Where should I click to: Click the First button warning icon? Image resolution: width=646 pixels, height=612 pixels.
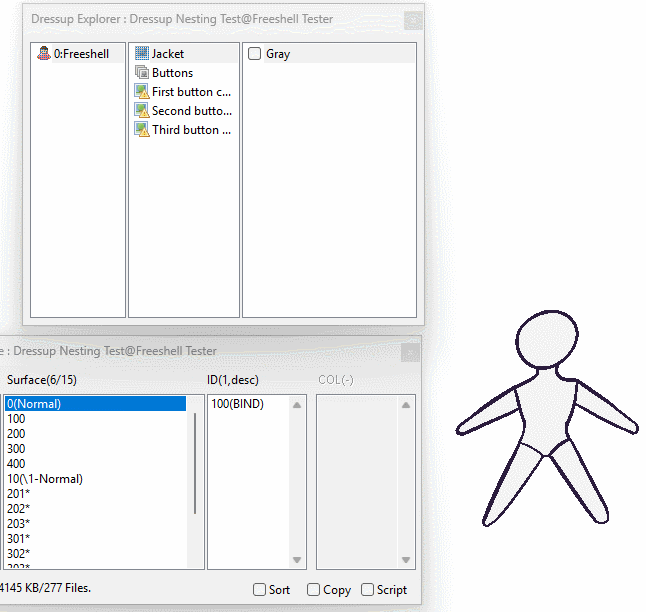click(x=142, y=92)
